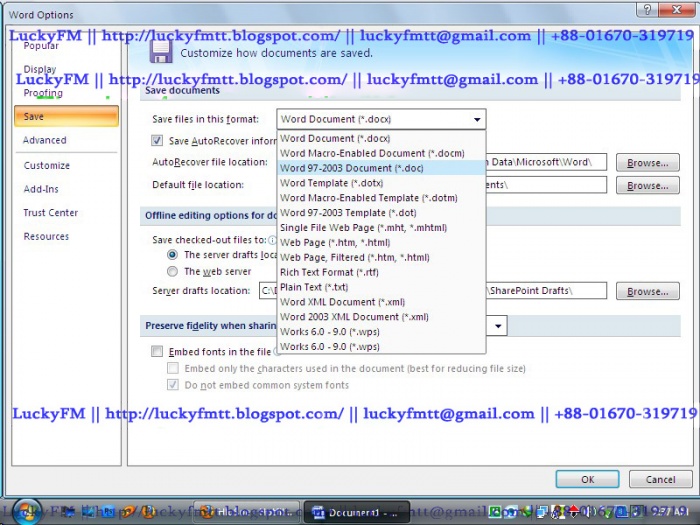Viewport: 700px width, 525px height.
Task: Choose Single File Web Page (*.mht, *.mhtml)
Action: pyautogui.click(x=381, y=228)
